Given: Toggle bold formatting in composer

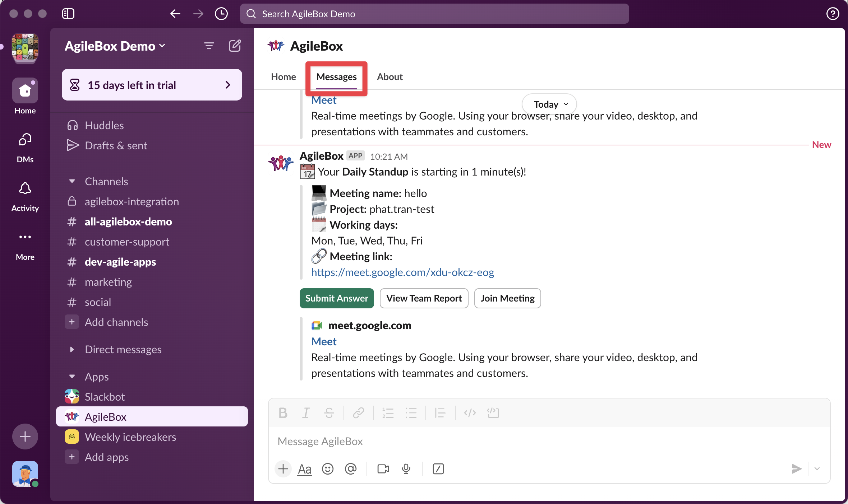Looking at the screenshot, I should (x=283, y=413).
